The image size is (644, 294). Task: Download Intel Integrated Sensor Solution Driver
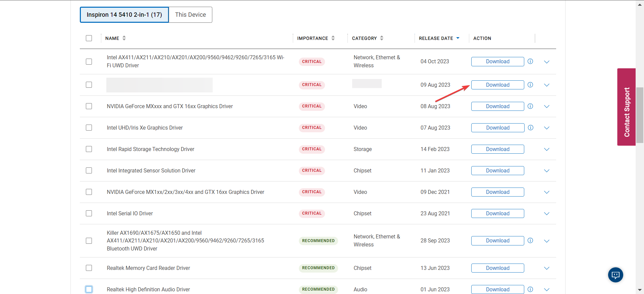(x=498, y=171)
